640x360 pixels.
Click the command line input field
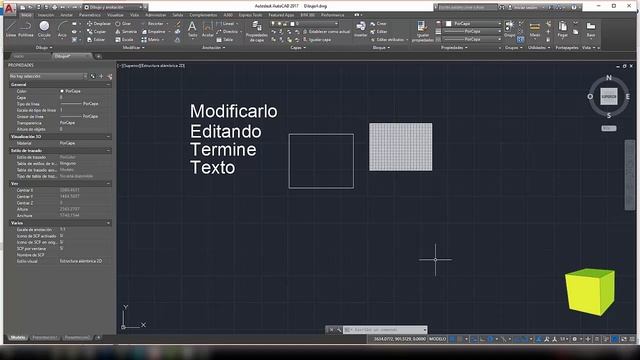click(386, 329)
